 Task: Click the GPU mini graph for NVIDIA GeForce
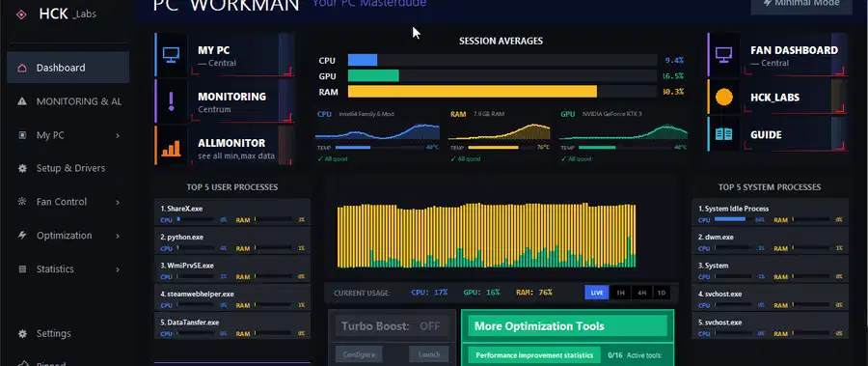[x=623, y=131]
